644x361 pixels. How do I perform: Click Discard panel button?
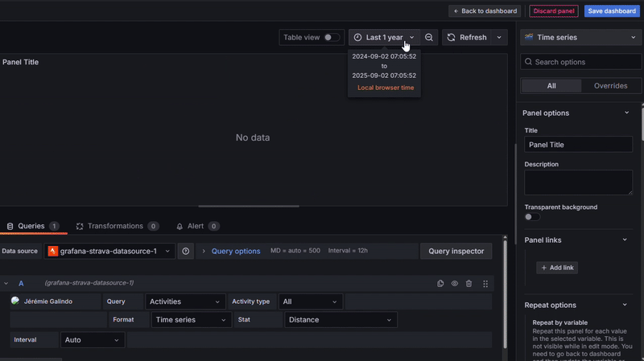click(x=554, y=11)
